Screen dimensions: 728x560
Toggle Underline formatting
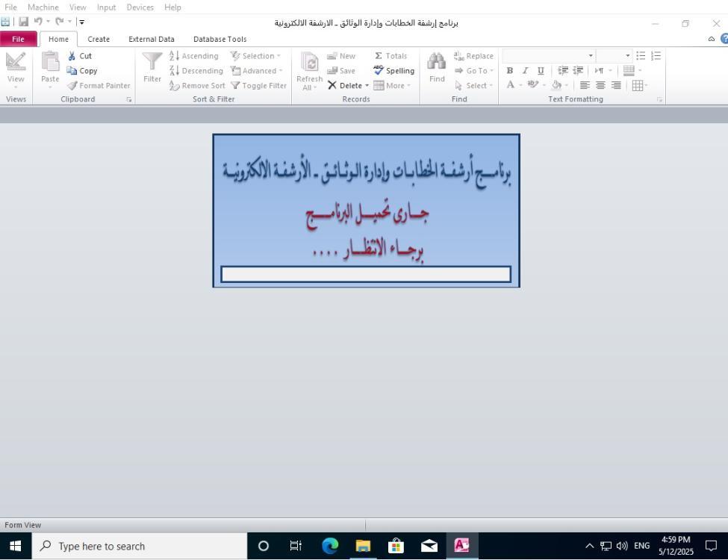541,71
